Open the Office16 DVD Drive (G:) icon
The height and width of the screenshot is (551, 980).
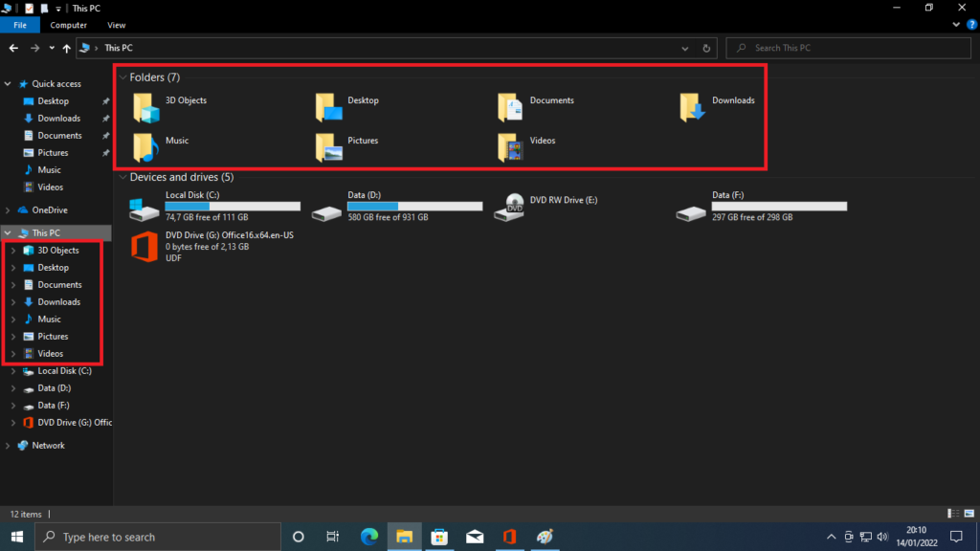click(x=145, y=246)
